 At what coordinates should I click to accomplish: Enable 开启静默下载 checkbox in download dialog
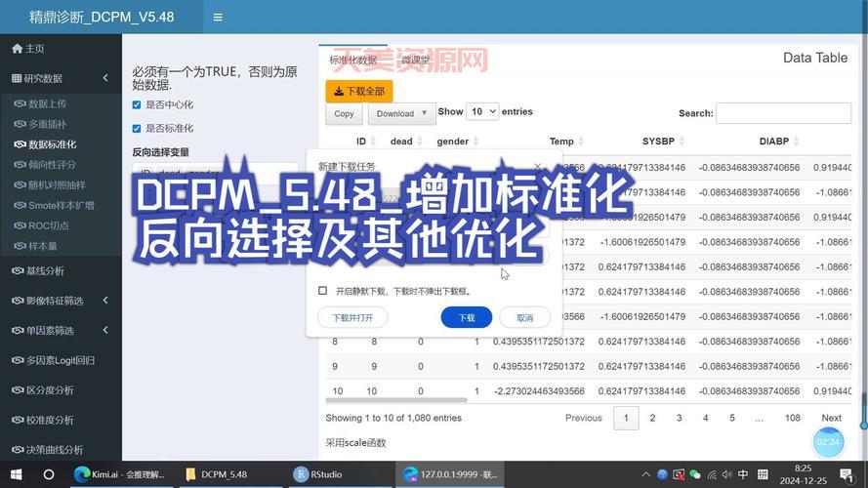[323, 291]
